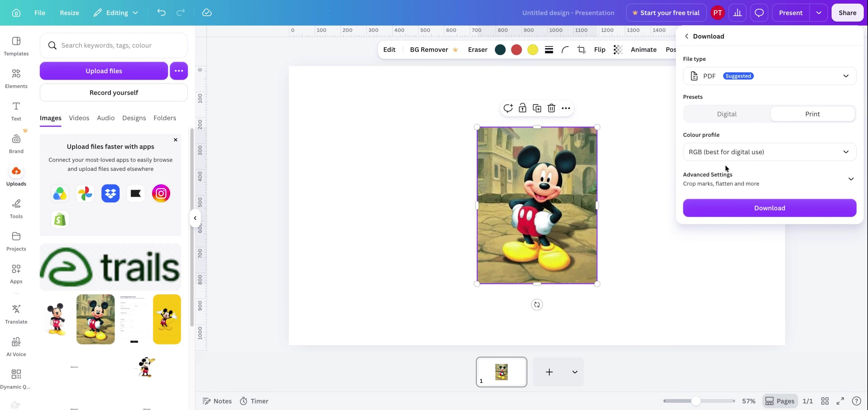Viewport: 868px width, 410px height.
Task: Expand Advanced Settings section
Action: 769,179
